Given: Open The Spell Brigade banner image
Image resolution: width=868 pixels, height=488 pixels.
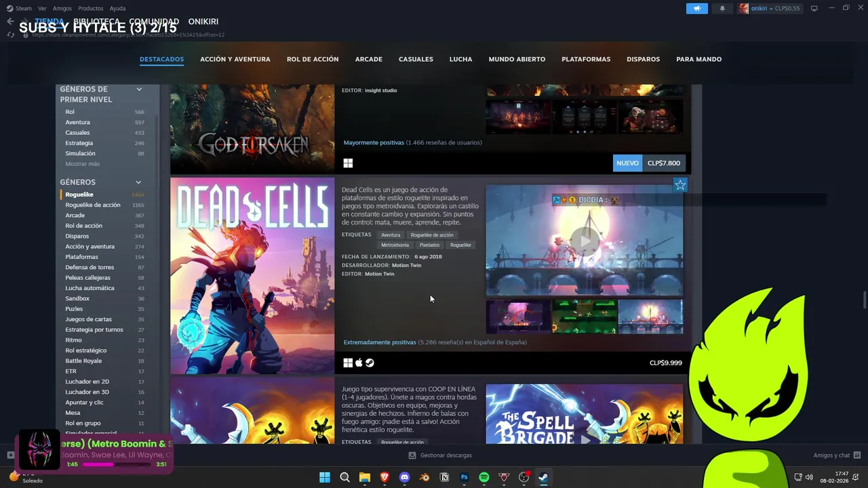Looking at the screenshot, I should (585, 414).
